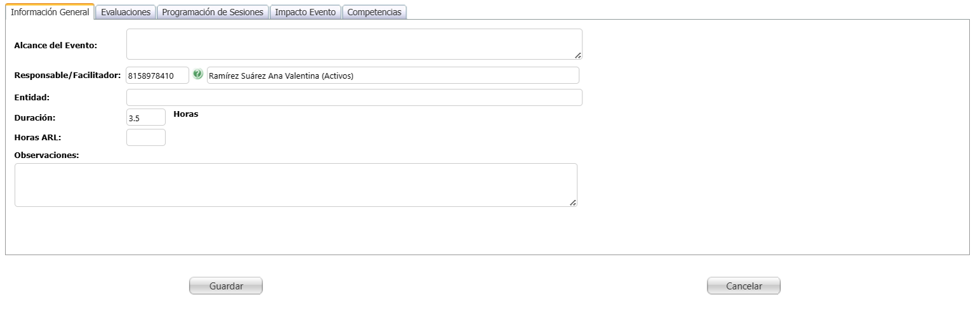
Task: Click the Responsable/Facilitador label
Action: click(x=67, y=76)
